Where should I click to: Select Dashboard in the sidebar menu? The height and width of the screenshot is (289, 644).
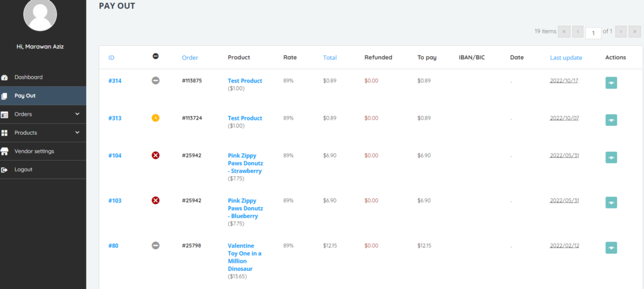tap(28, 77)
